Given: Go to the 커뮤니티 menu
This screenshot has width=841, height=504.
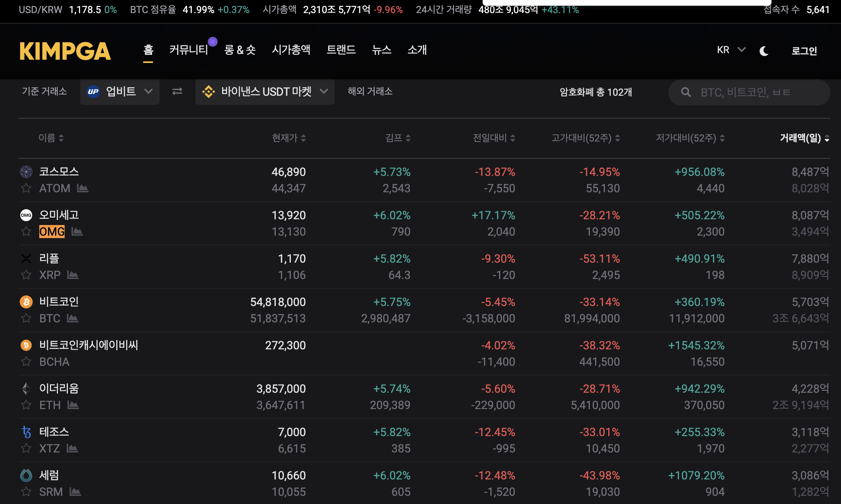Looking at the screenshot, I should [x=189, y=50].
